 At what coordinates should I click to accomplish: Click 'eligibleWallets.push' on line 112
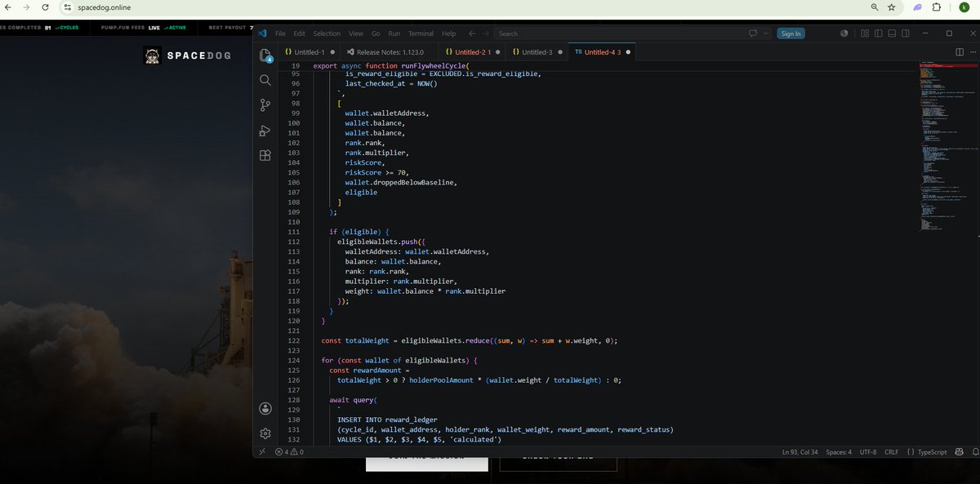[x=378, y=242]
